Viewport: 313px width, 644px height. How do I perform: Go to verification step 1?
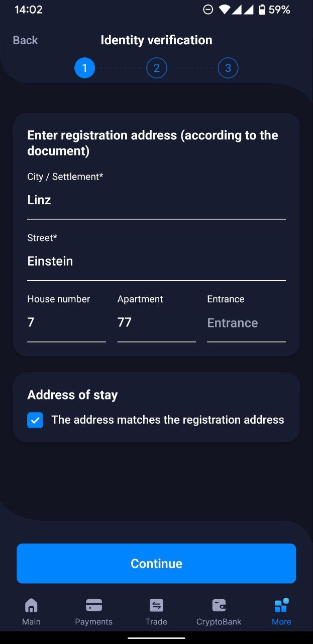84,68
